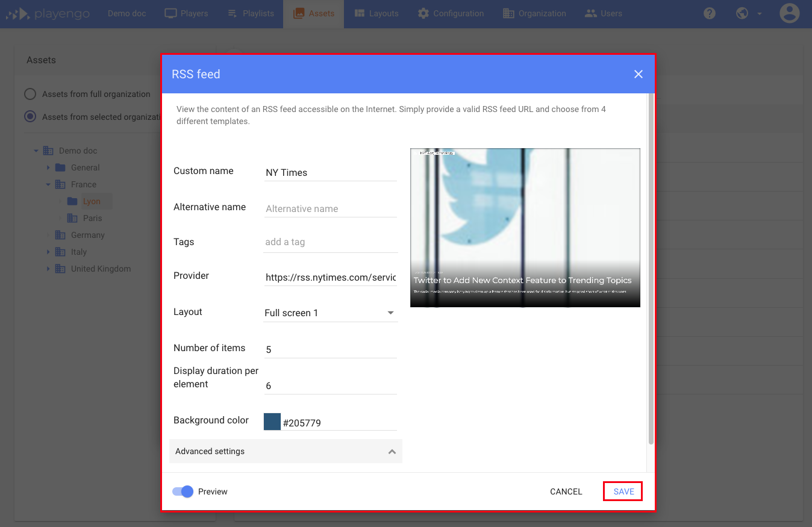
Task: Select Italy in the organization tree
Action: click(79, 252)
